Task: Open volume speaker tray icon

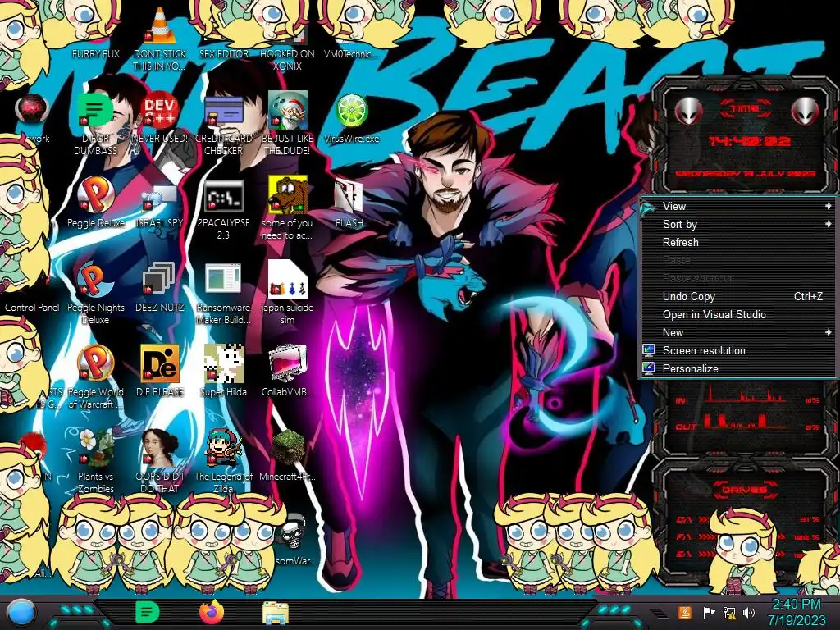Action: coord(749,612)
